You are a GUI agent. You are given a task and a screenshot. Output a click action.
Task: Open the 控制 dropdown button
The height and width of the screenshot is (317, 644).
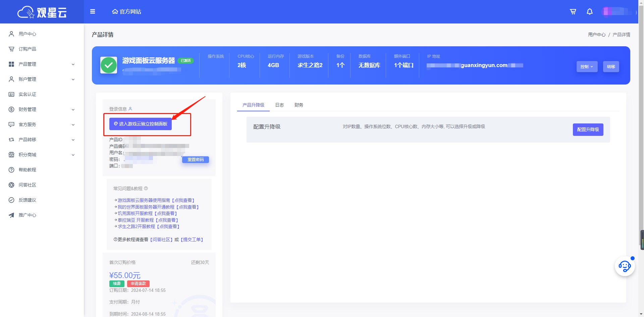tap(587, 66)
